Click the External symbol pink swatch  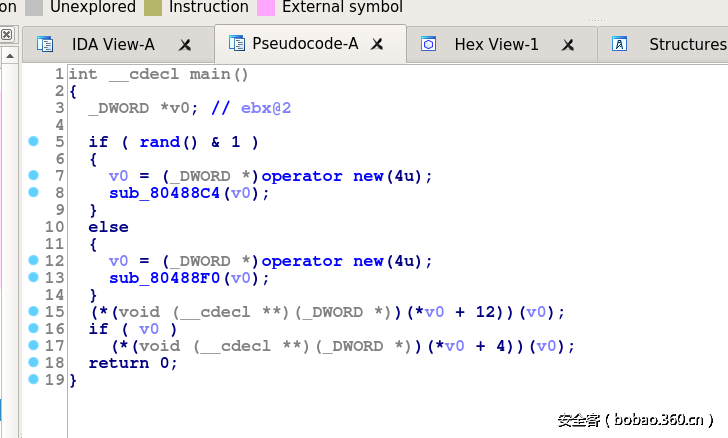point(266,7)
